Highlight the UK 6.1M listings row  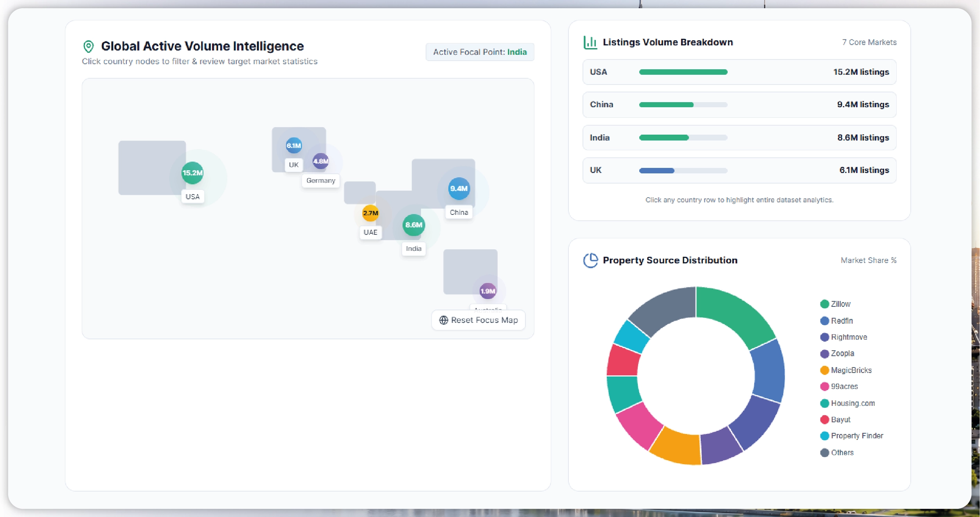pyautogui.click(x=739, y=170)
